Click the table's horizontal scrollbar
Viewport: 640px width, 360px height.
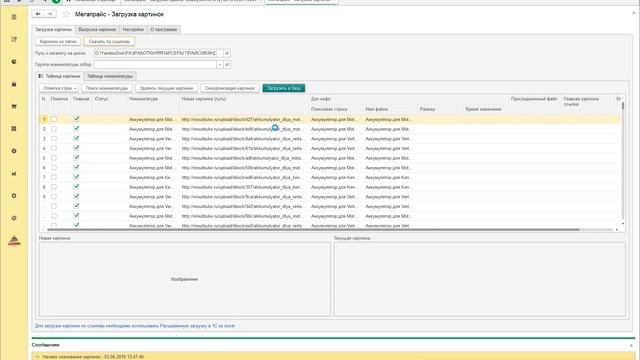313,230
